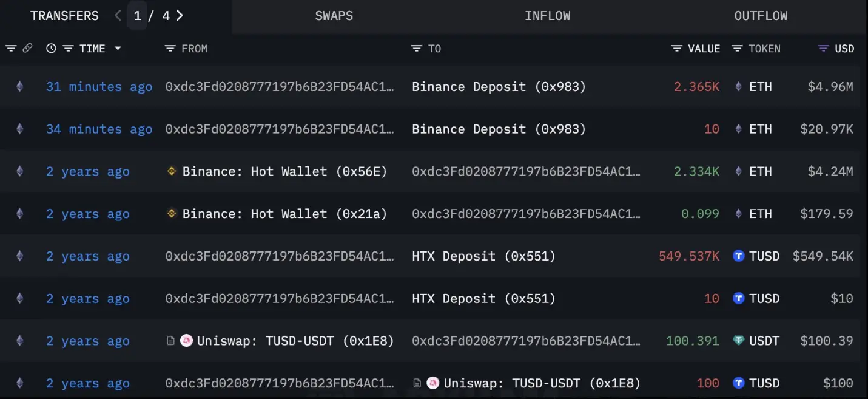Open the TOKEN column filter
Viewport: 868px width, 399px height.
(736, 48)
